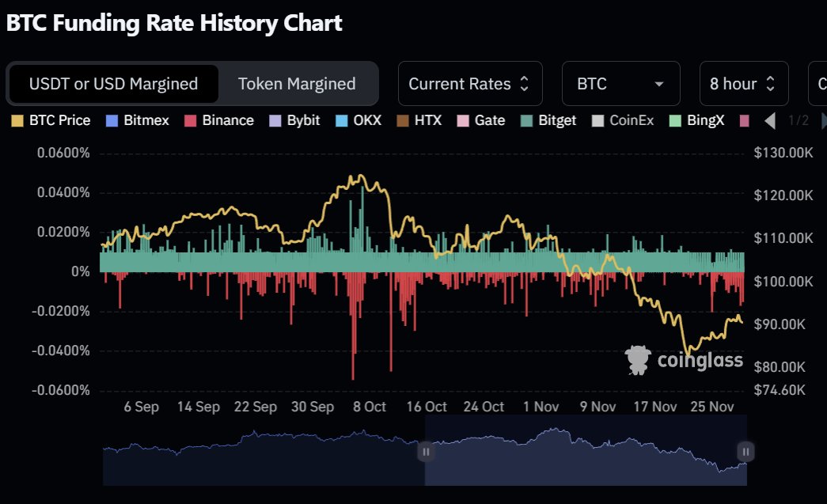Open the Current Rates dropdown
The height and width of the screenshot is (504, 827).
tap(470, 84)
